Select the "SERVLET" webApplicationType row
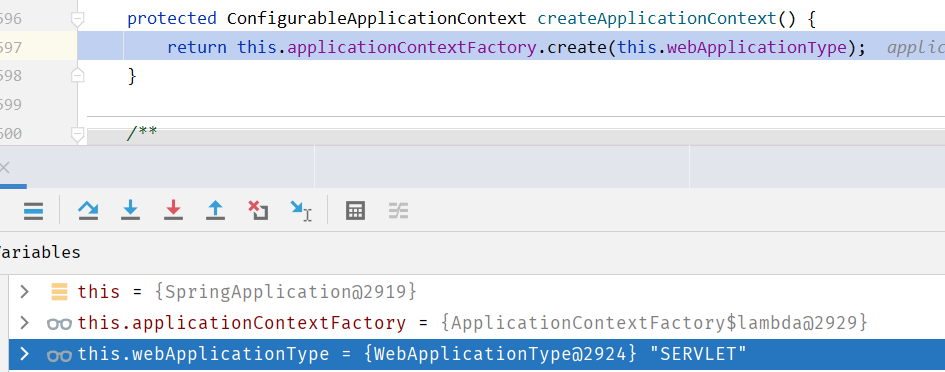 coord(477,354)
